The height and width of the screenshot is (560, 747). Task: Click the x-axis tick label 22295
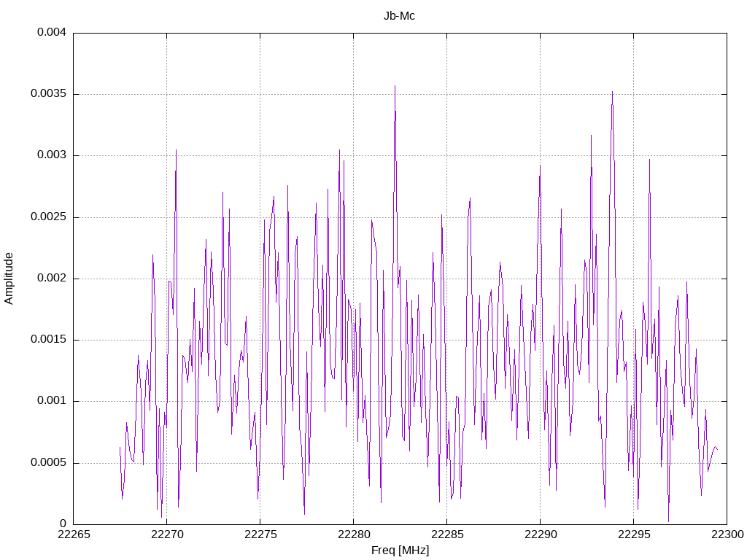pos(634,534)
